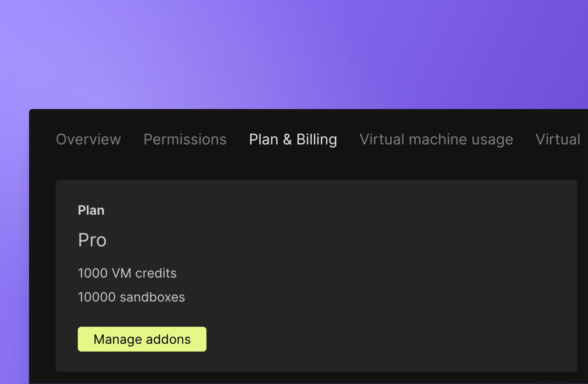This screenshot has height=384, width=588.
Task: Check VM usage via Virtual machine usage tab
Action: [x=436, y=139]
